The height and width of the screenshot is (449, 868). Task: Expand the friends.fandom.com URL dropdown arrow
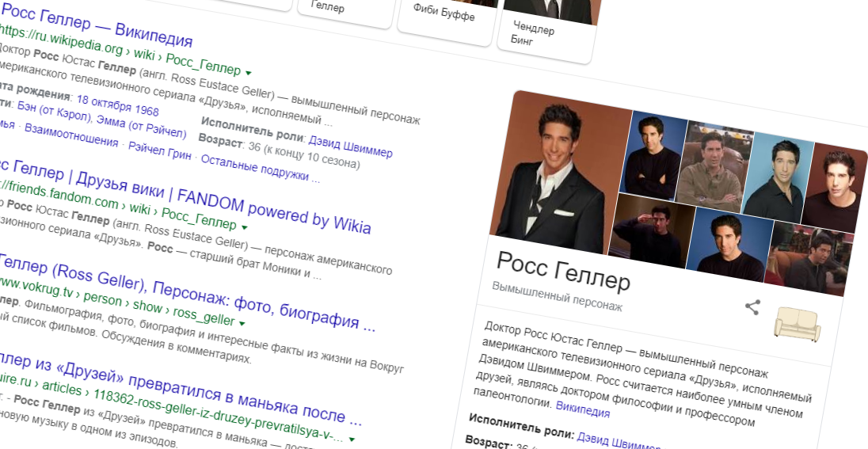[x=244, y=227]
